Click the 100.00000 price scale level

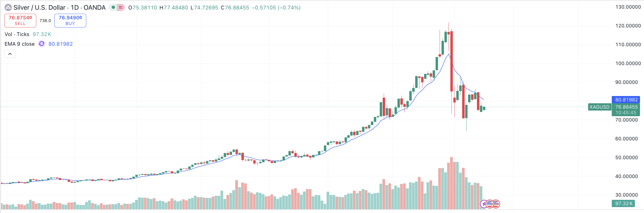click(x=628, y=63)
